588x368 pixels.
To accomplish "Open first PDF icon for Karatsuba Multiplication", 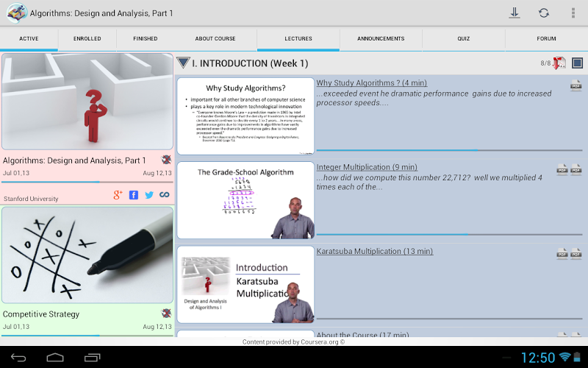I will [562, 254].
